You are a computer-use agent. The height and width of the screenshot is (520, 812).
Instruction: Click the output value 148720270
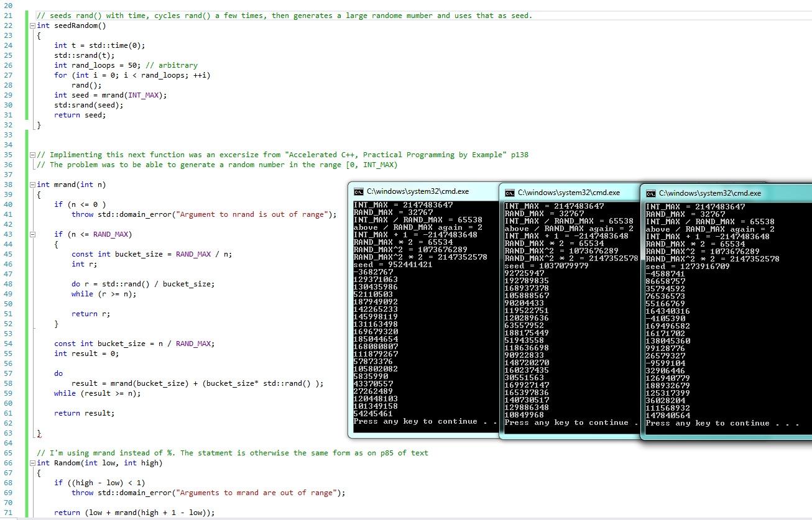click(527, 363)
